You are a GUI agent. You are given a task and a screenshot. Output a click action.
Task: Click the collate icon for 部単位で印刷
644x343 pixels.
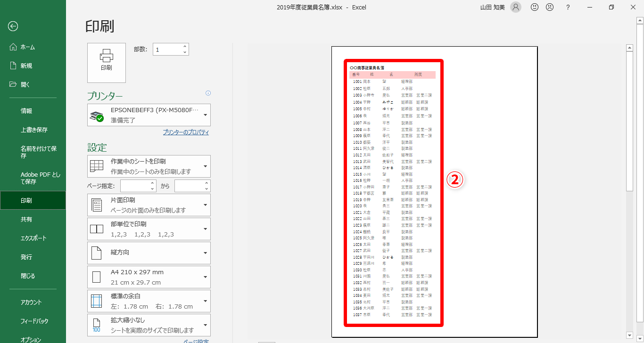(x=97, y=229)
